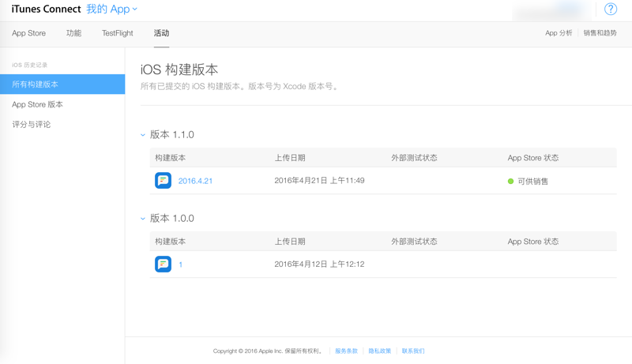632x364 pixels.
Task: Click app icon for build 2016.4.21
Action: click(x=163, y=181)
